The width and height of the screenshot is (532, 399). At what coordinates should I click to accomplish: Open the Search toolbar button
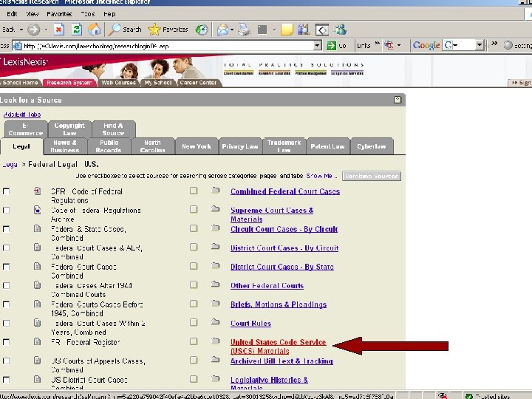pyautogui.click(x=125, y=30)
